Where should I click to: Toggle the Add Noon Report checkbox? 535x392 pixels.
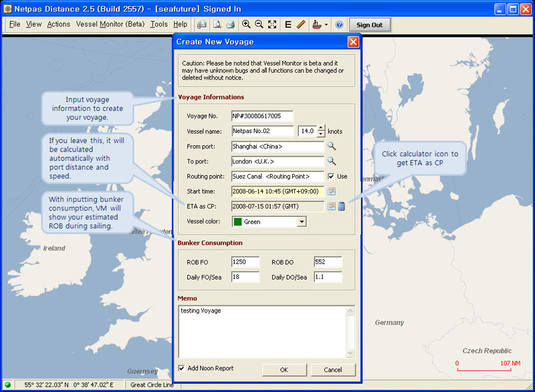point(182,368)
